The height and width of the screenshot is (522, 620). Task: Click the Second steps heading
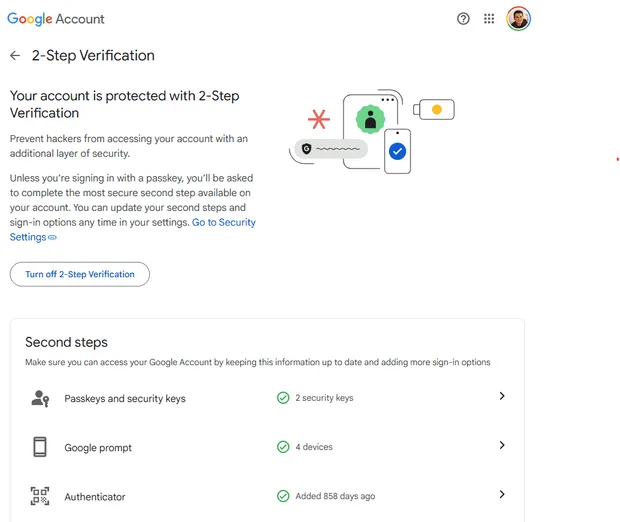pos(66,342)
